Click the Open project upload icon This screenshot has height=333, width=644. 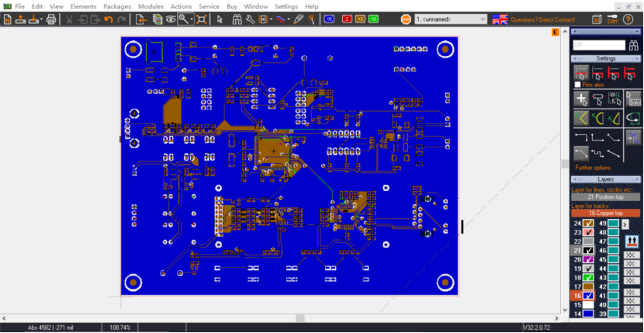coord(20,19)
